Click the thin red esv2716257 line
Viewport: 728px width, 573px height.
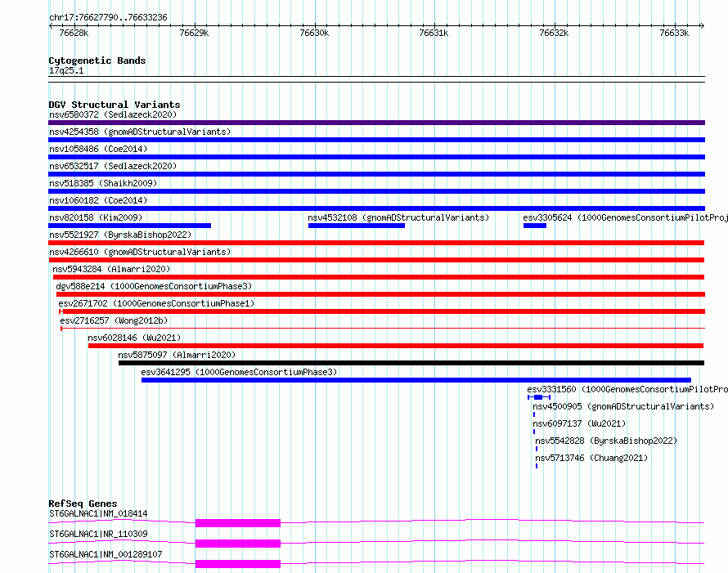pyautogui.click(x=383, y=329)
